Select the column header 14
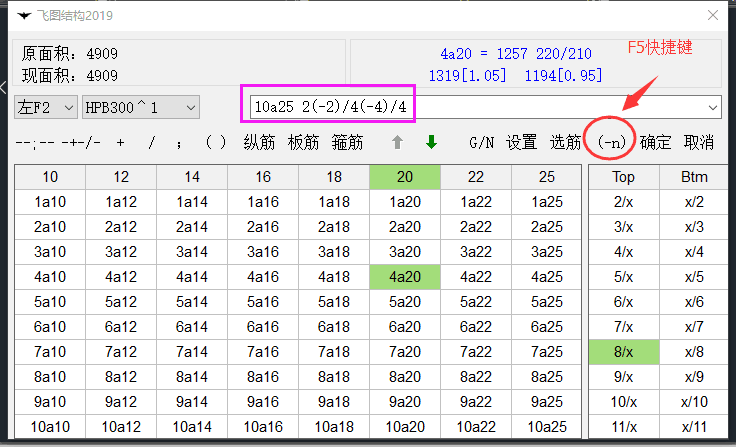This screenshot has height=447, width=736. pyautogui.click(x=192, y=177)
